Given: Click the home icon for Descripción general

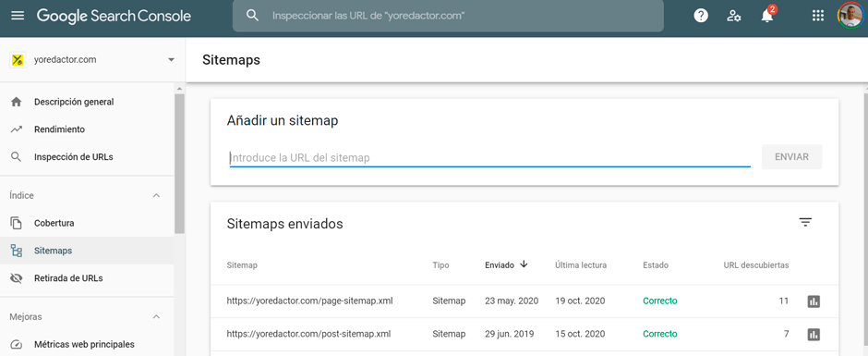Looking at the screenshot, I should (x=17, y=102).
